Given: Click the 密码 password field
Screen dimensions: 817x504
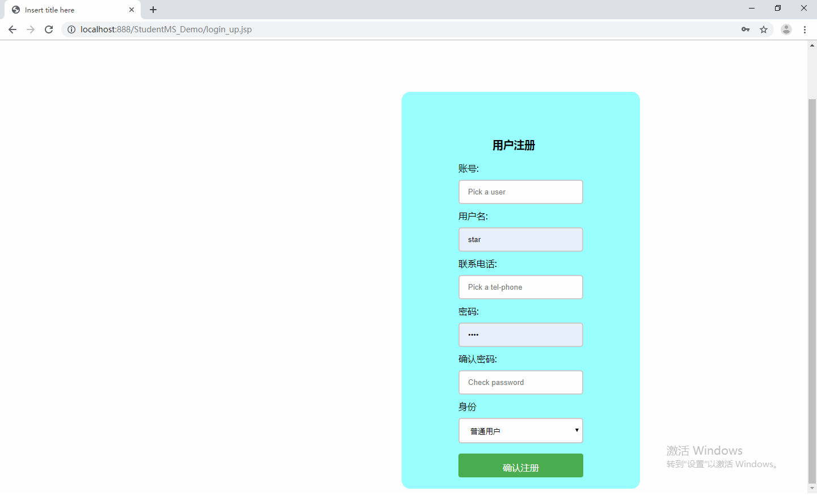Looking at the screenshot, I should pyautogui.click(x=521, y=335).
